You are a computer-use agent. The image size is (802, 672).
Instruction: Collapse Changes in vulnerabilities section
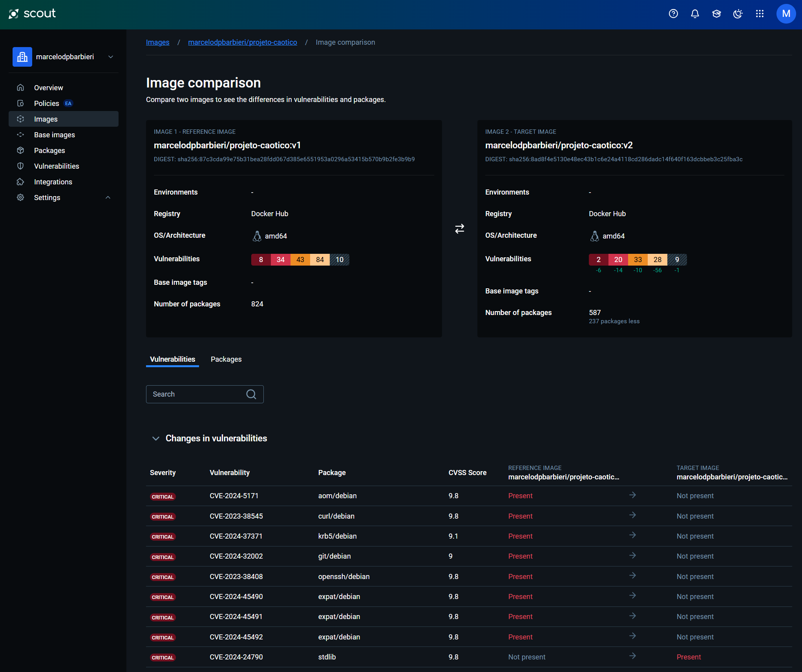pos(156,439)
